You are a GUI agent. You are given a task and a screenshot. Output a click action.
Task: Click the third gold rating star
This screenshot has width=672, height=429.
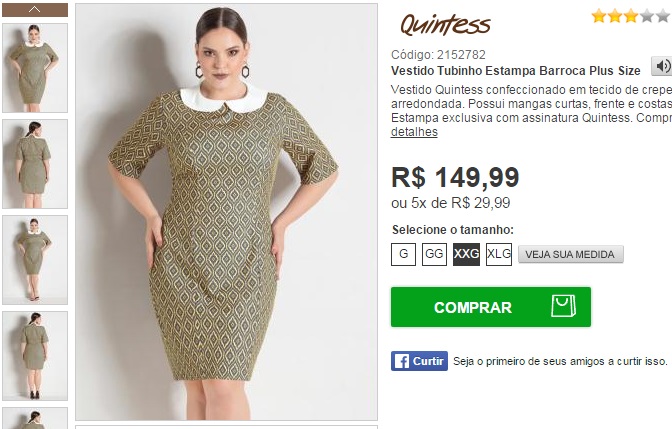click(x=631, y=16)
